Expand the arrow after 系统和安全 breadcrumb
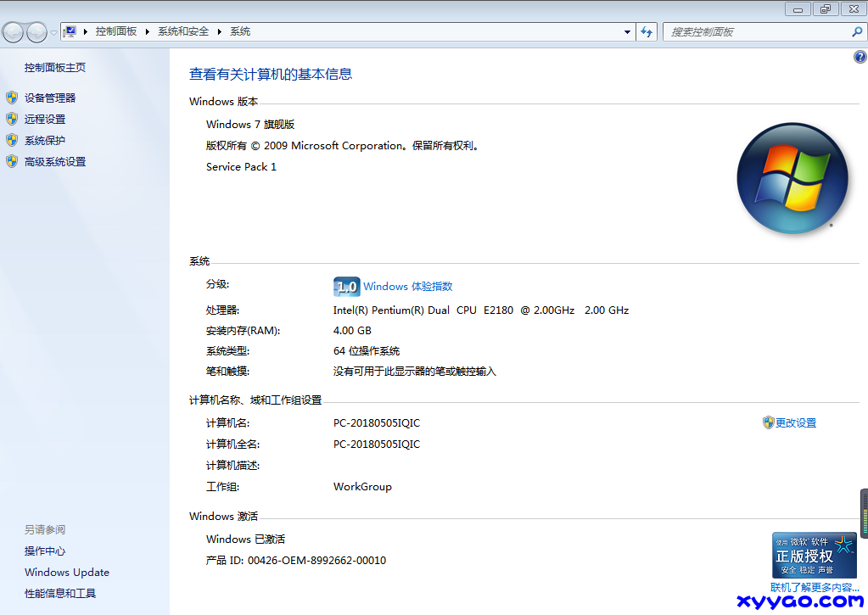Viewport: 868px width, 615px height. pyautogui.click(x=220, y=31)
